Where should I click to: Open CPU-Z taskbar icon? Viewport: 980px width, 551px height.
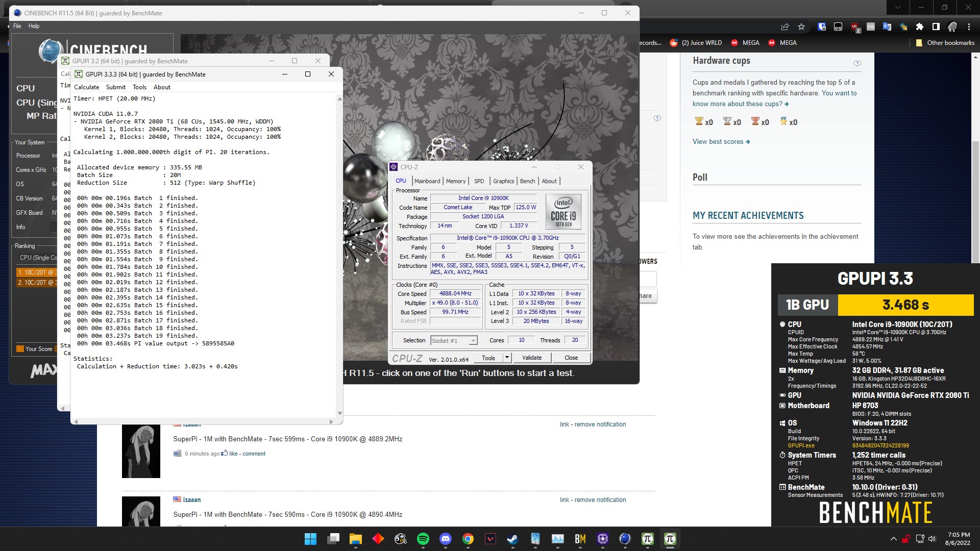[603, 539]
